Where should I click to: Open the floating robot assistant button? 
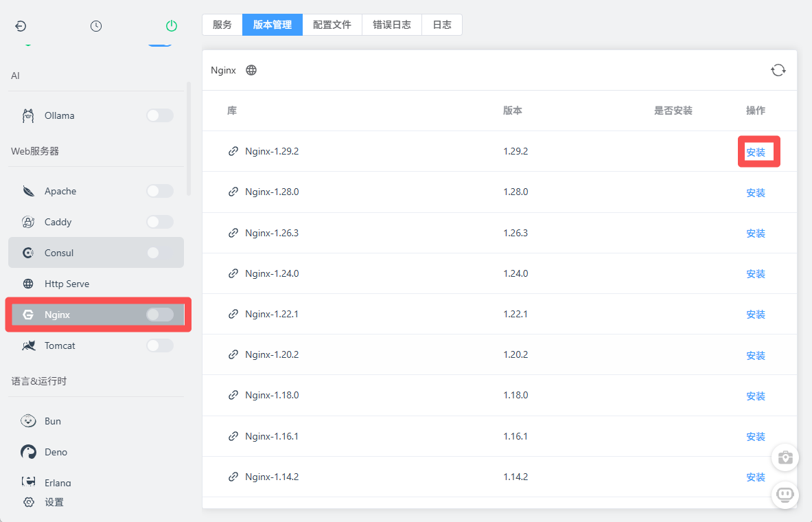point(785,495)
